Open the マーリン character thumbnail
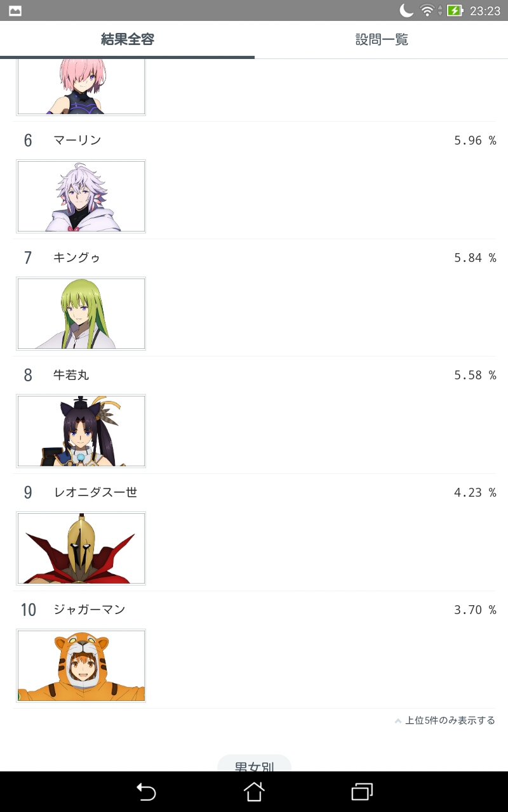This screenshot has height=812, width=508. click(81, 196)
